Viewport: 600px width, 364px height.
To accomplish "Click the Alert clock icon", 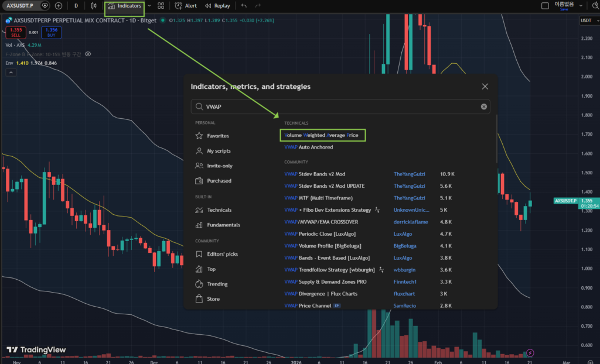I will (x=179, y=6).
